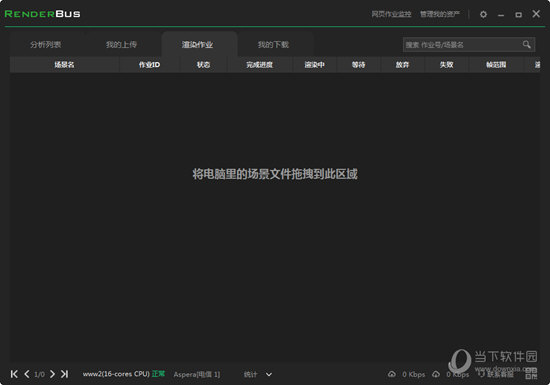Maximize the RenderBus window
The width and height of the screenshot is (550, 385).
pyautogui.click(x=518, y=15)
